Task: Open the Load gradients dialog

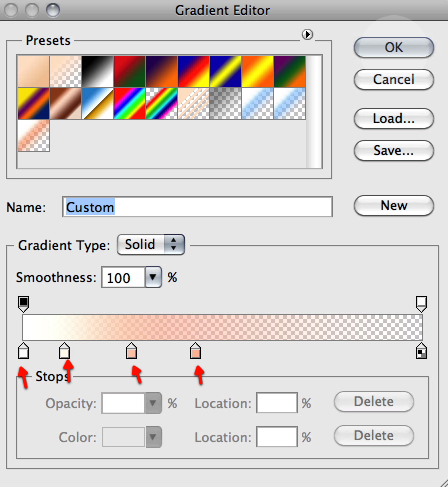Action: pyautogui.click(x=394, y=118)
